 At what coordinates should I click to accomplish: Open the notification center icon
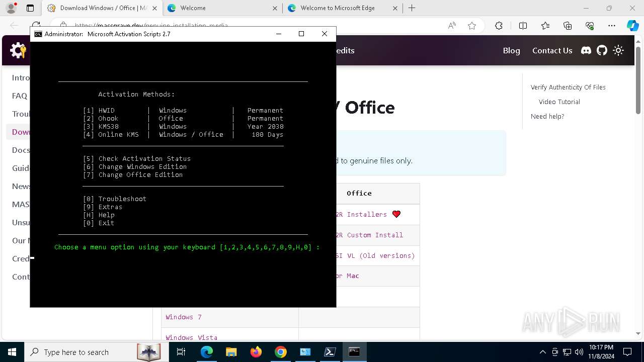pos(627,352)
